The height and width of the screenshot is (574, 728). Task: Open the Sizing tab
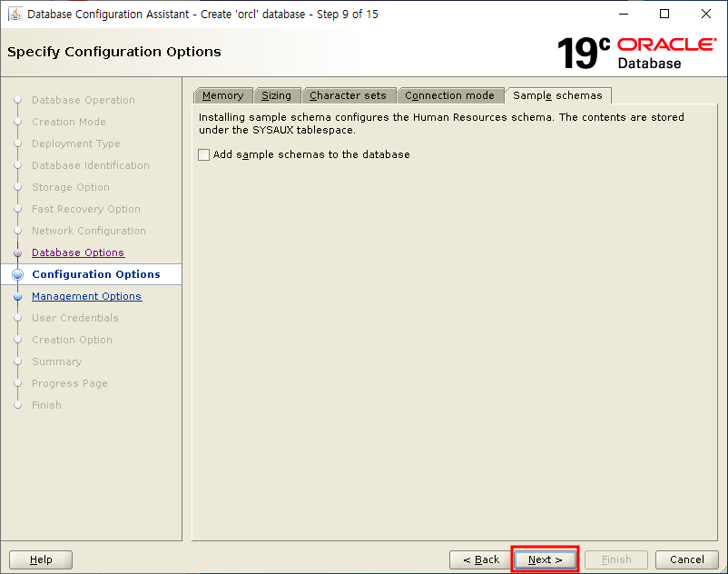pyautogui.click(x=277, y=95)
